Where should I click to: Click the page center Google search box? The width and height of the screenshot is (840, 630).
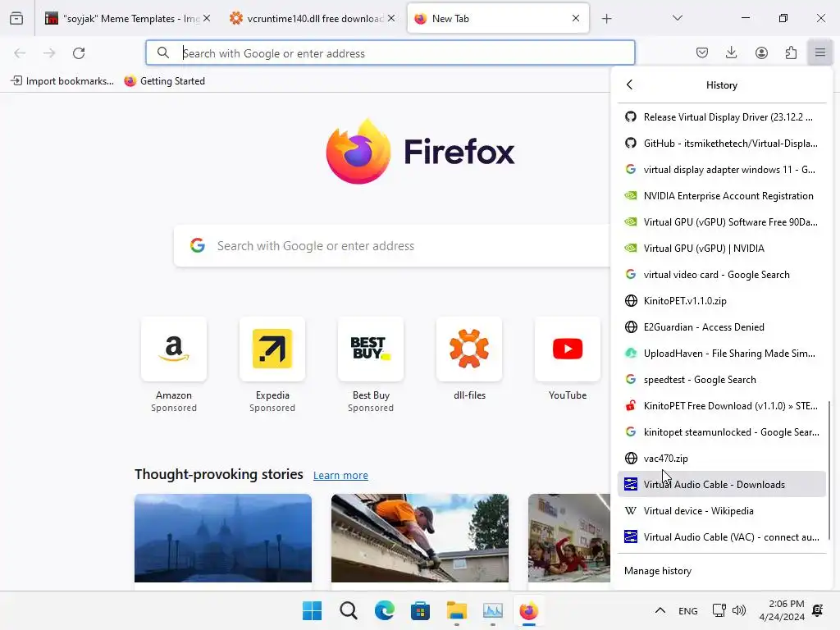pyautogui.click(x=392, y=246)
